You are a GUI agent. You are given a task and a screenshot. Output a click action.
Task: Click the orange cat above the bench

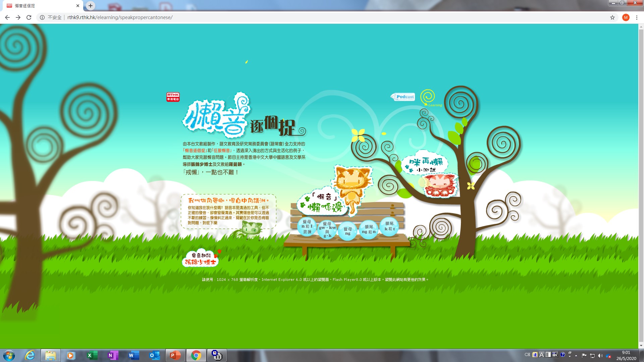click(353, 185)
